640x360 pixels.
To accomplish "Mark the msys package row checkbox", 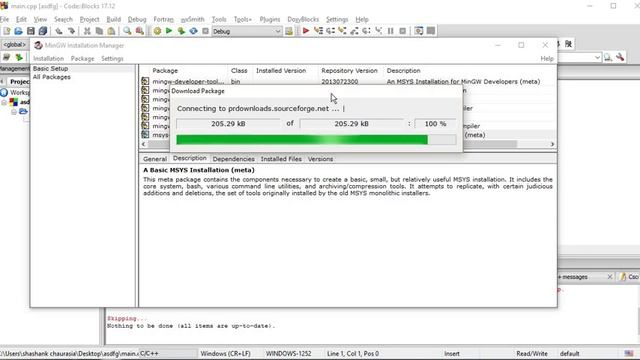I will [145, 134].
